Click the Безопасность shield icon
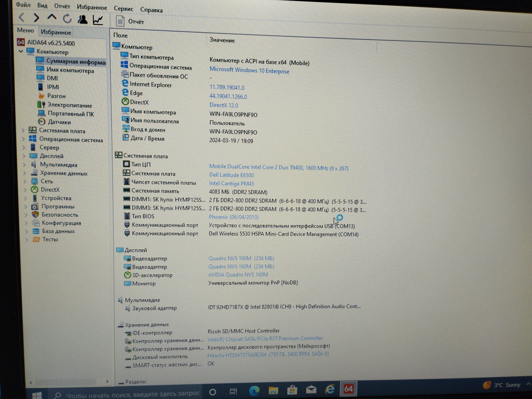The height and width of the screenshot is (399, 532). click(x=35, y=214)
